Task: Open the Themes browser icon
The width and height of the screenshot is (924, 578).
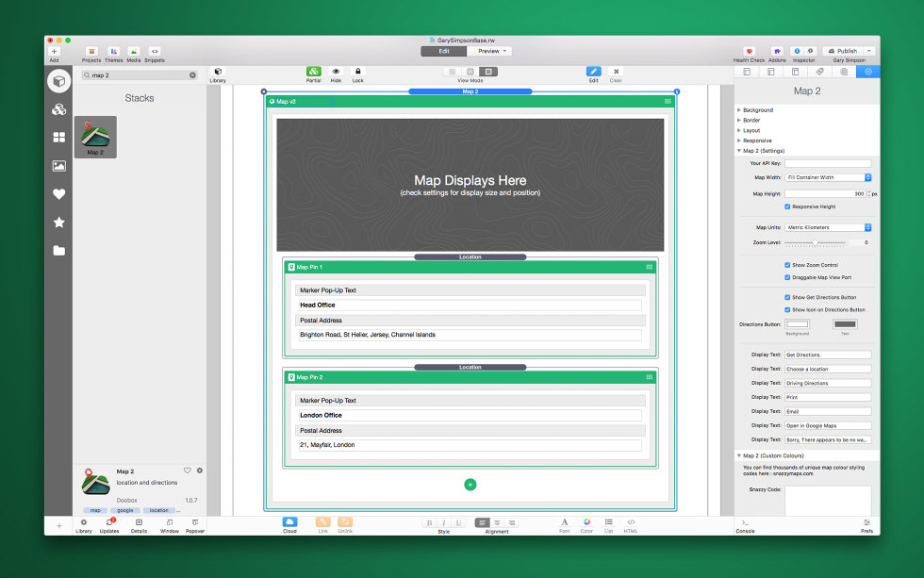Action: coord(114,51)
